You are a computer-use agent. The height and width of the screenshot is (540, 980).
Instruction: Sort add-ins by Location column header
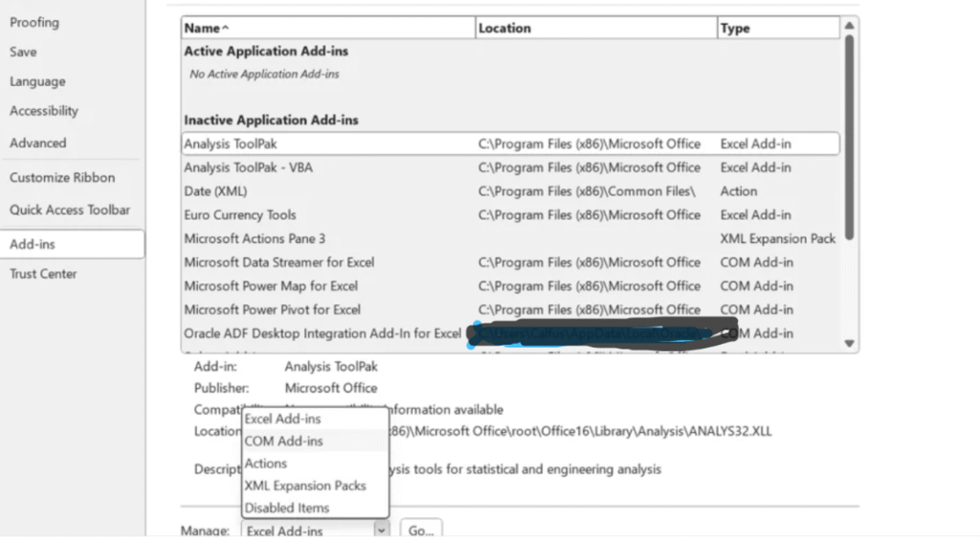(596, 28)
